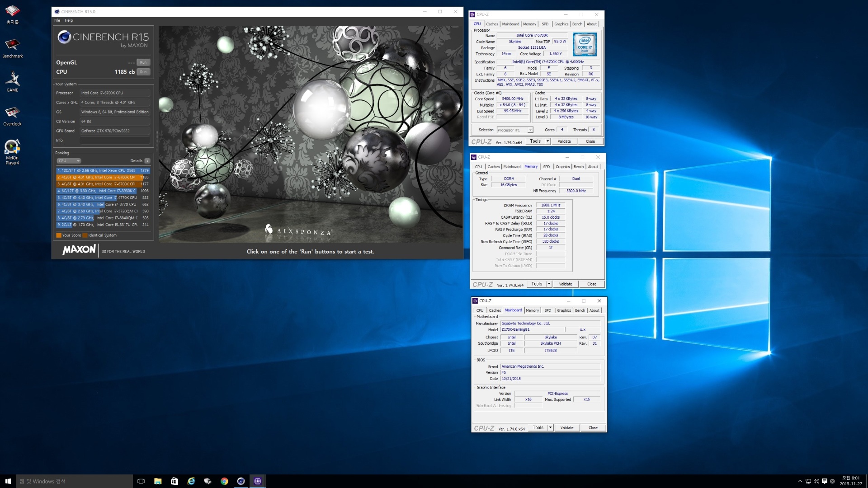Click Close button in top CPU-Z window
The image size is (868, 488).
pos(590,141)
